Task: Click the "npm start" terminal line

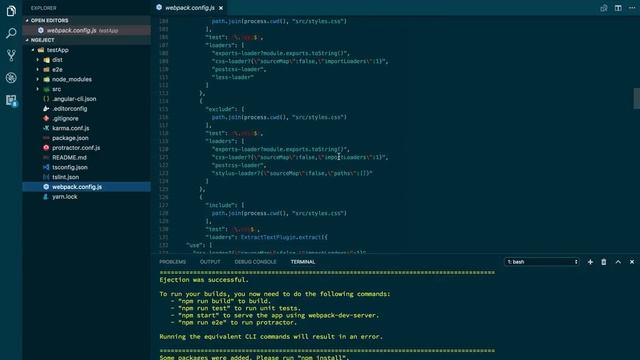Action: tap(275, 316)
